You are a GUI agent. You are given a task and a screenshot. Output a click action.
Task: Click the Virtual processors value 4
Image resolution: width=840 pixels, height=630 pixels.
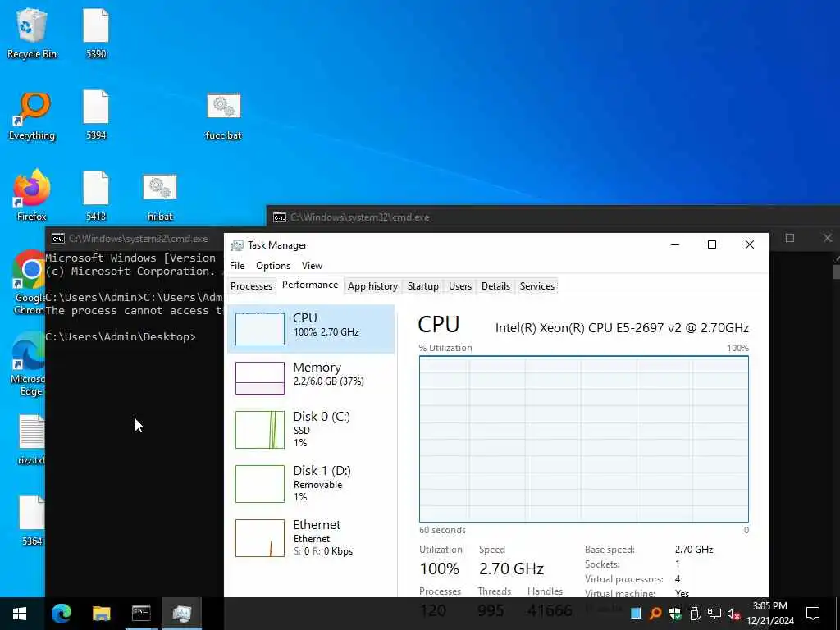tap(678, 578)
